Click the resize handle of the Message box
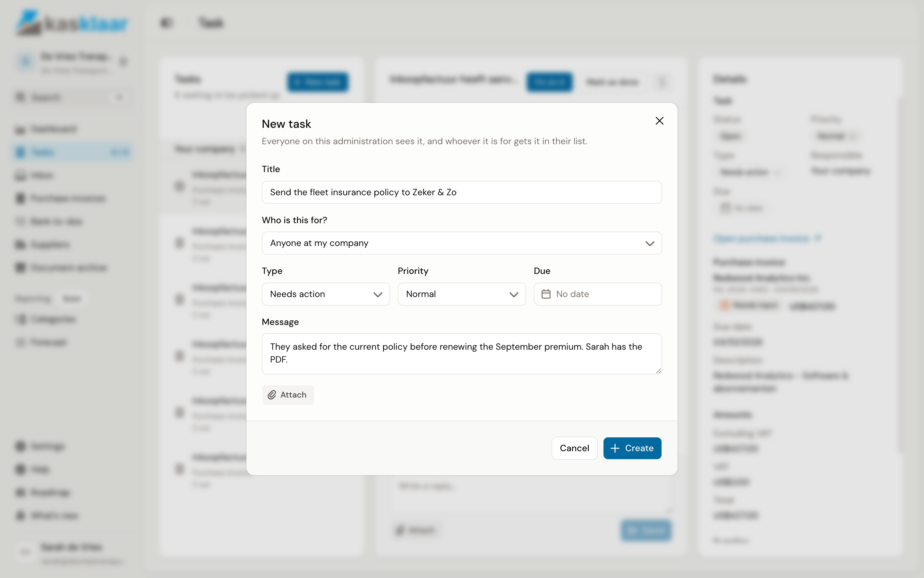 658,371
